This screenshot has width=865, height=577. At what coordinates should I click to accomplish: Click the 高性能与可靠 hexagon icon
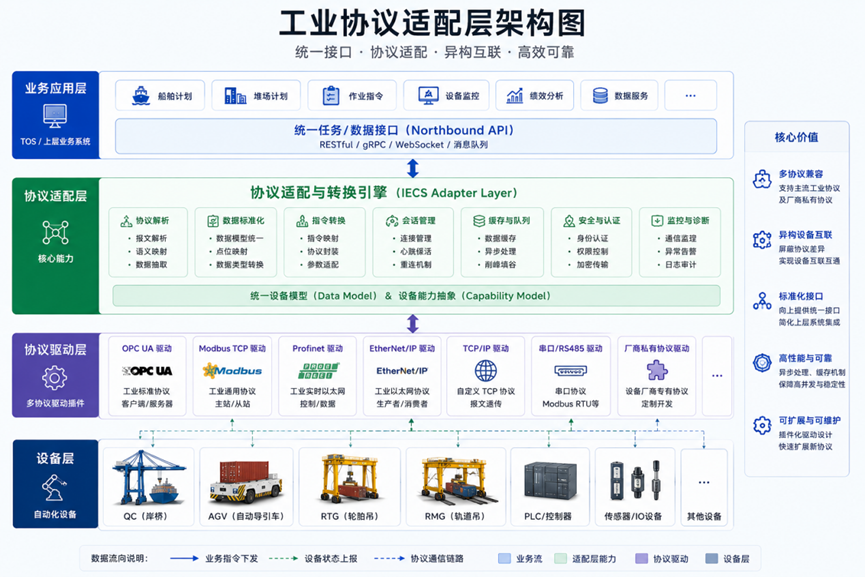click(x=762, y=363)
